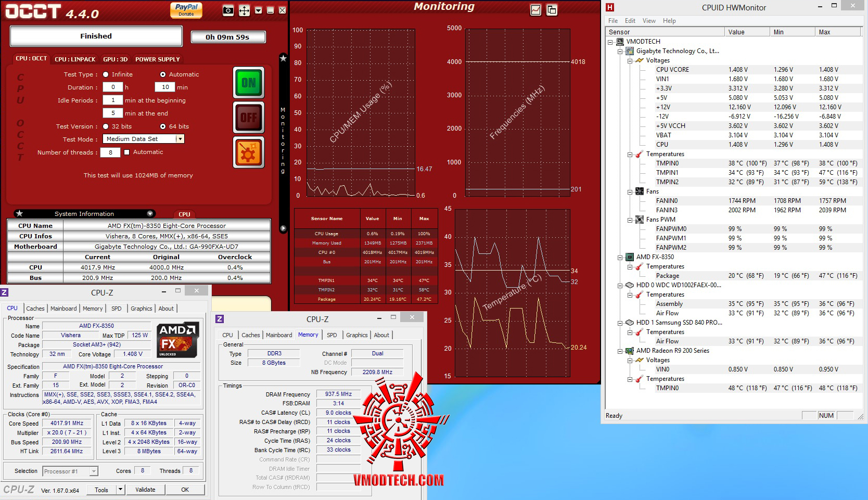Stop the test with OFF button

point(249,118)
